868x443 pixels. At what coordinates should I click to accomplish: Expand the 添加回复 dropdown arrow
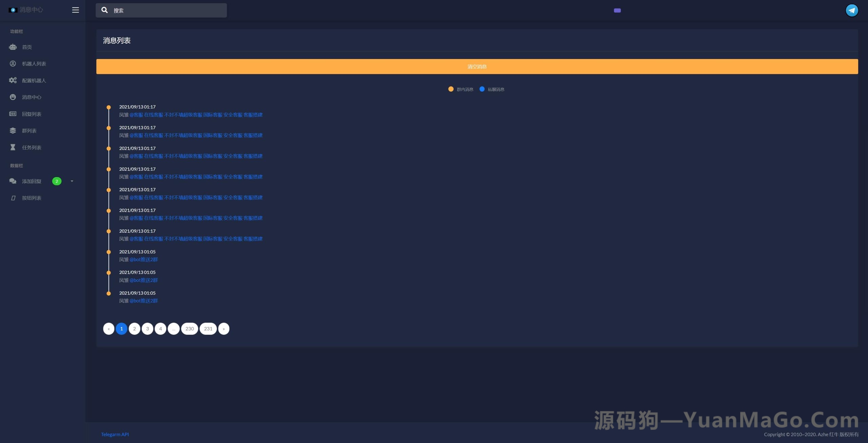coord(72,181)
